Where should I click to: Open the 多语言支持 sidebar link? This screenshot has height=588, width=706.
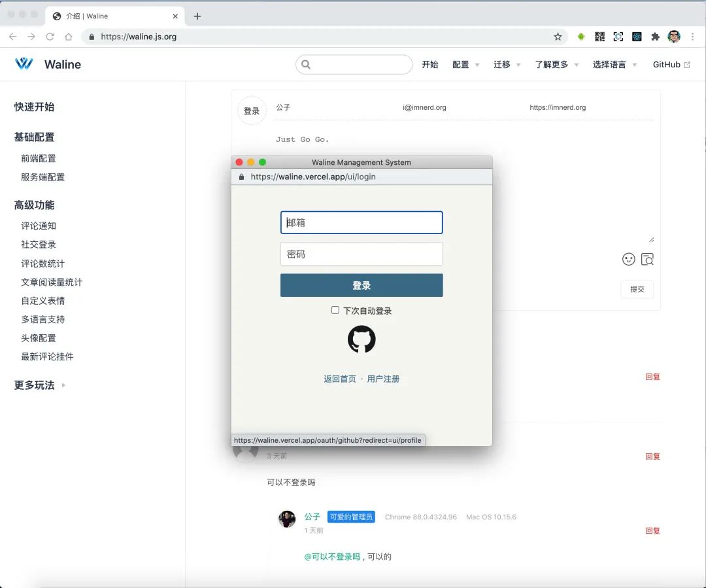(42, 319)
